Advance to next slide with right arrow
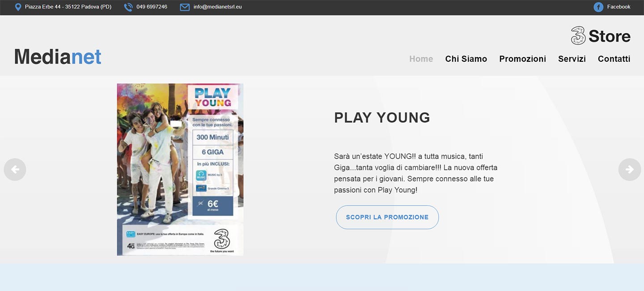 (x=629, y=170)
